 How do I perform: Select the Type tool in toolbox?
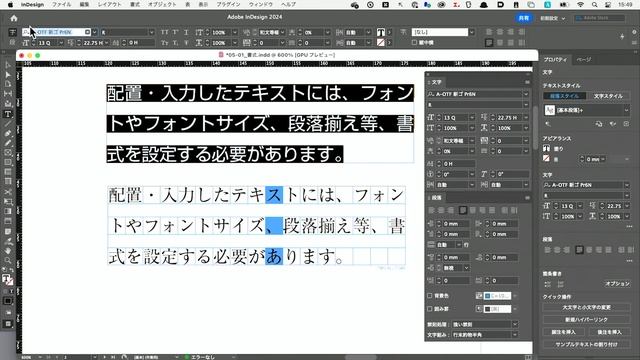coord(8,114)
